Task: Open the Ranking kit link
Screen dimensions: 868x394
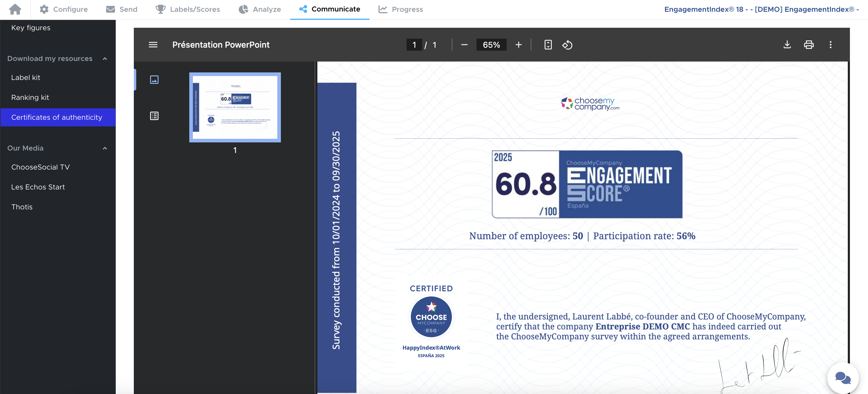Action: click(x=30, y=97)
